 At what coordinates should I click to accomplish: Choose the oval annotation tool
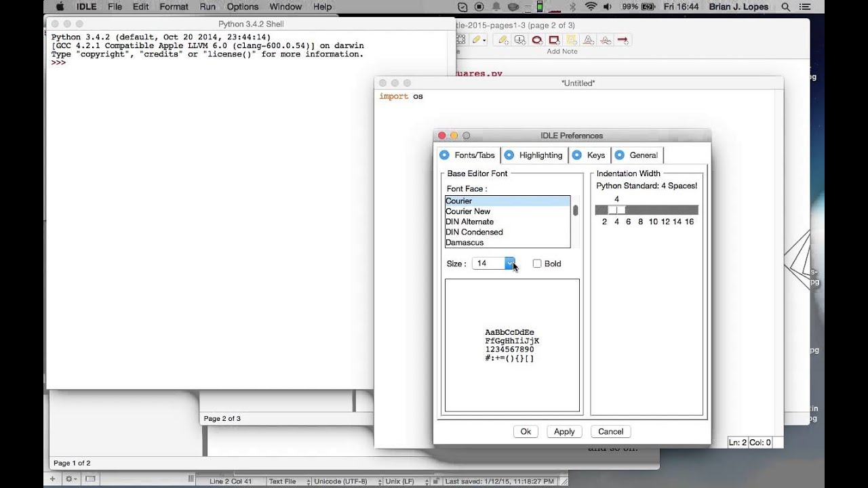click(x=536, y=40)
